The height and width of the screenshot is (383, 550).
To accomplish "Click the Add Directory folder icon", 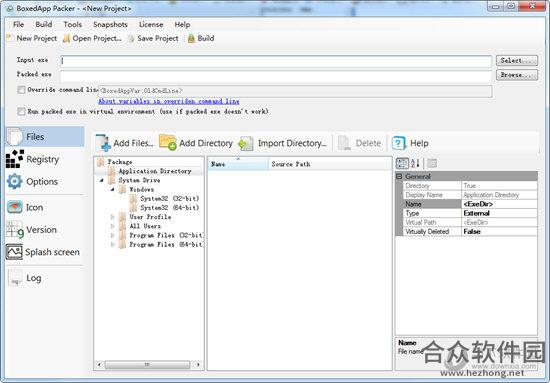I will click(168, 142).
